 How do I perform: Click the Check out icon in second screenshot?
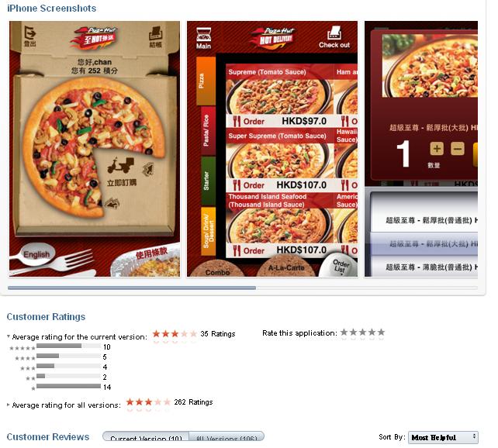tap(334, 33)
